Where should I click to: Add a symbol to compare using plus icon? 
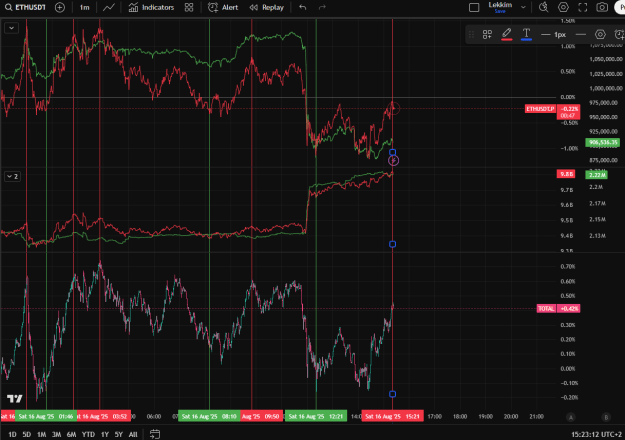click(60, 7)
